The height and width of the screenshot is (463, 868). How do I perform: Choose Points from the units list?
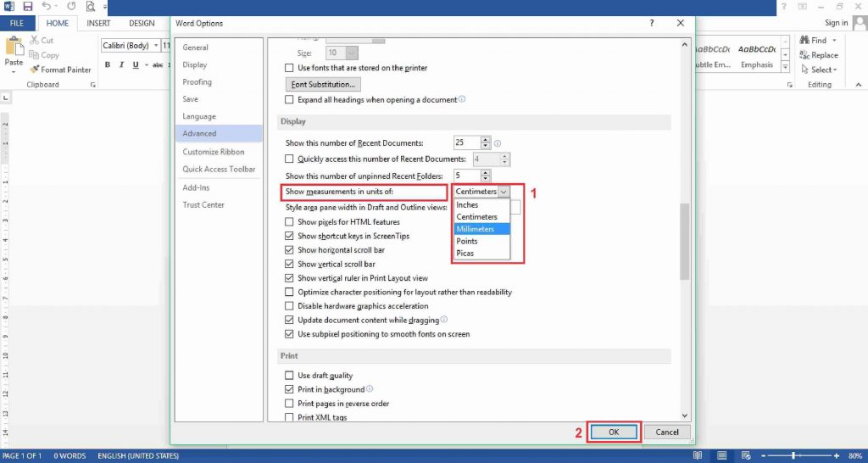pyautogui.click(x=481, y=242)
